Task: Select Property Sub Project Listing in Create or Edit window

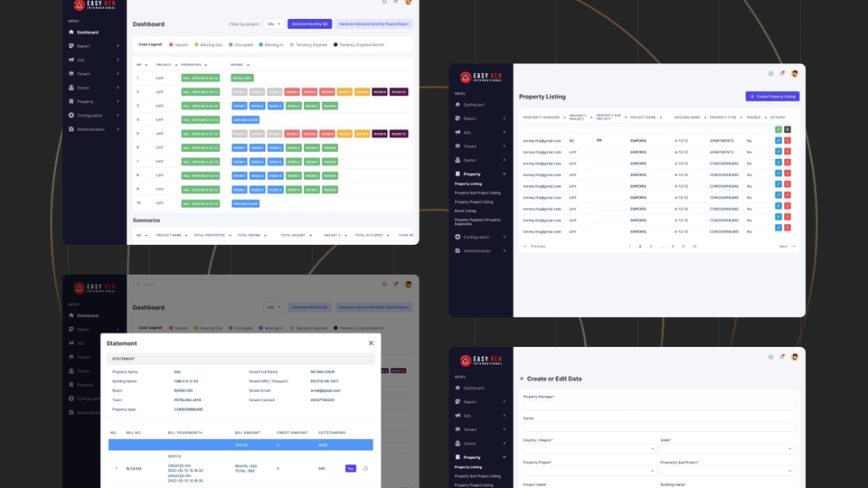Action: 477,476
